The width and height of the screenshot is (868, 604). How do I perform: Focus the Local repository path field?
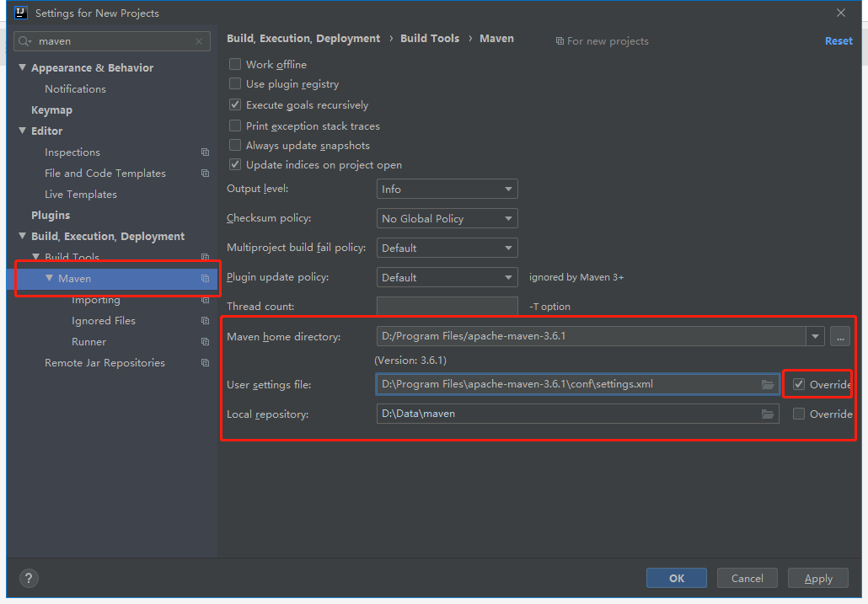pyautogui.click(x=577, y=414)
